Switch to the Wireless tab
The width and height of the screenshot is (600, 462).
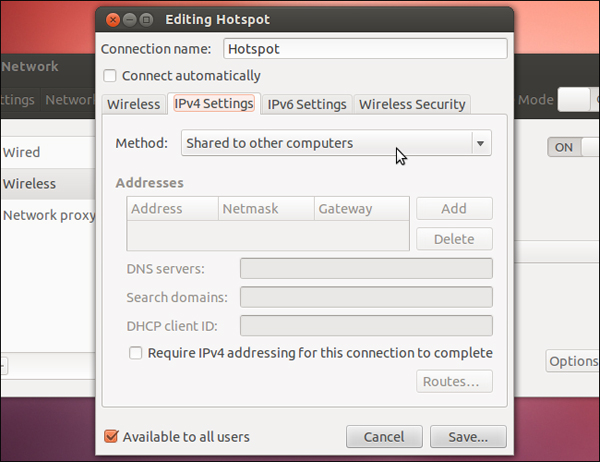point(134,104)
